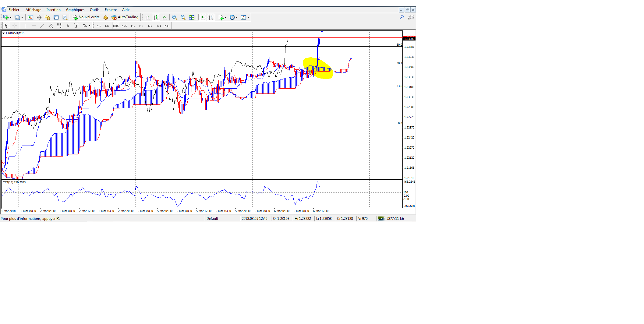Click the 5877/11 kb connection status

point(391,219)
